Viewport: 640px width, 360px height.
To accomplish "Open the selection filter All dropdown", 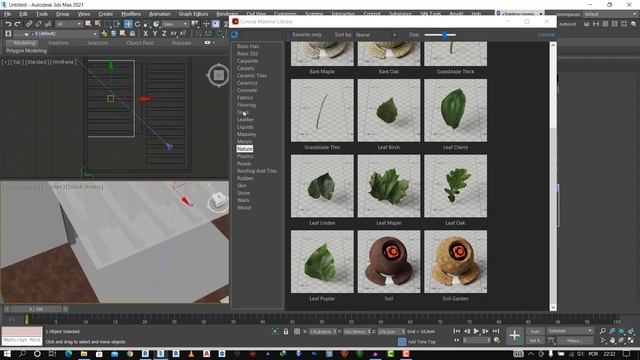I will point(69,24).
